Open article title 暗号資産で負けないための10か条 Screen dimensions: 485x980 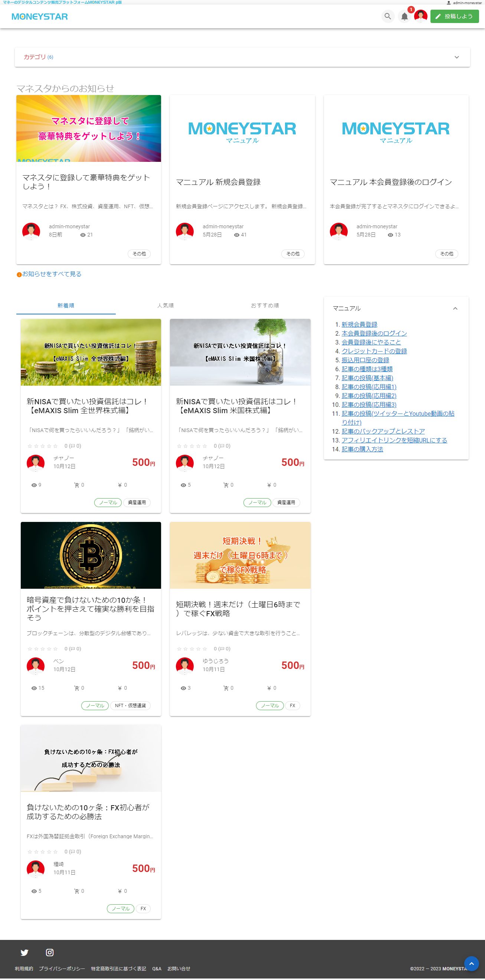click(x=91, y=609)
